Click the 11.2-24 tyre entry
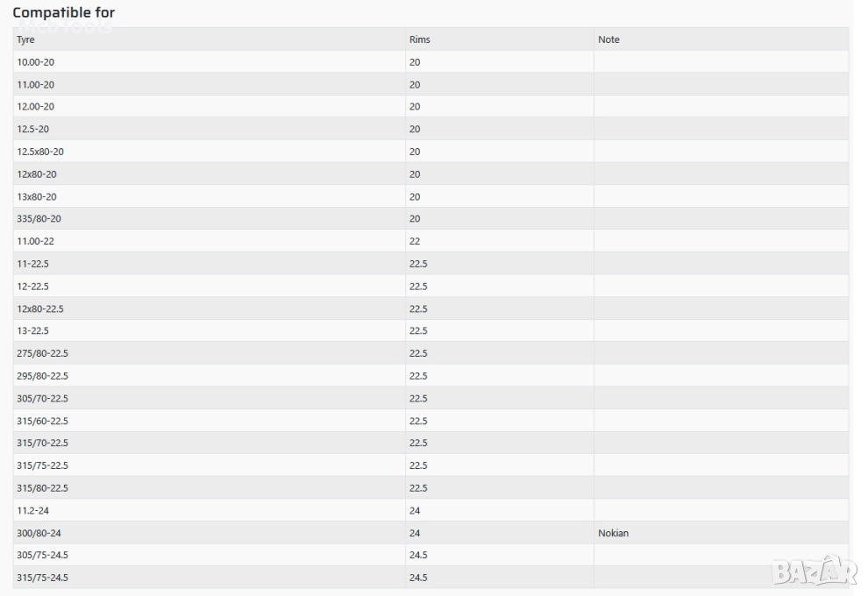 click(x=33, y=510)
